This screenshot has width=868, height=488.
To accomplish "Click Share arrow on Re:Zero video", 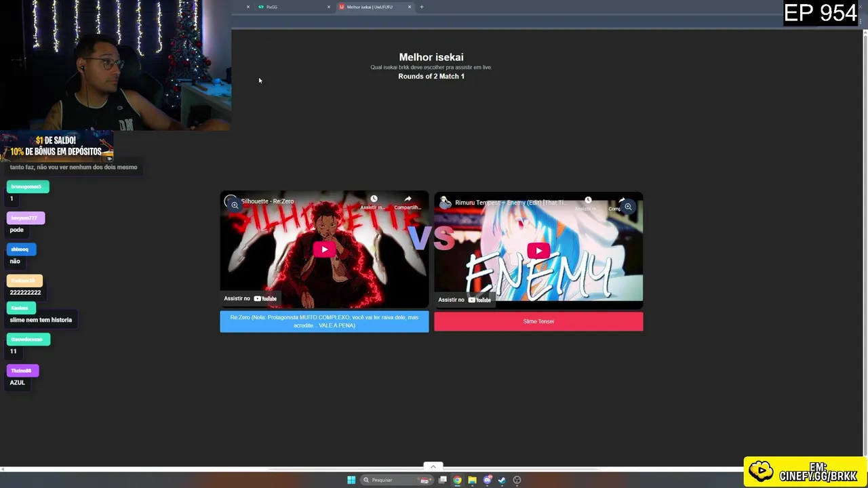I will coord(408,199).
